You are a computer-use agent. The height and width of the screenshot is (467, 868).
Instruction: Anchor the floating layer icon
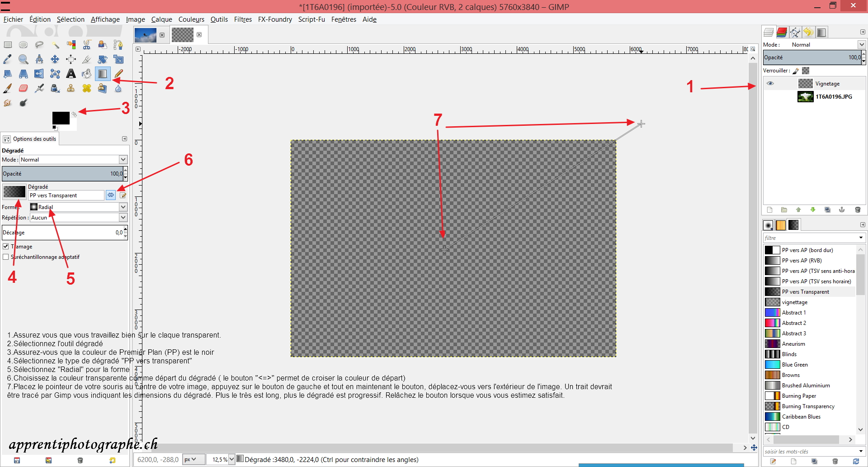pos(842,210)
